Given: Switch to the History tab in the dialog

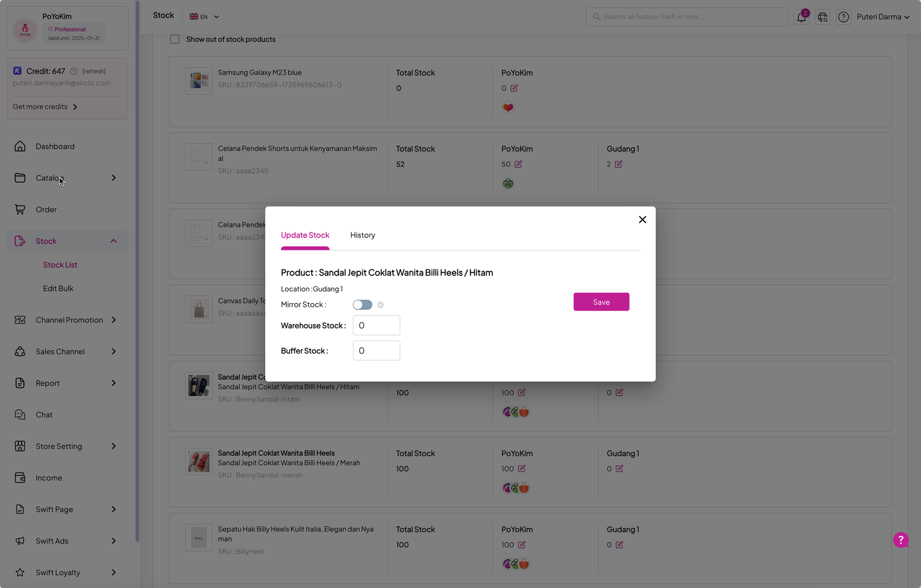Looking at the screenshot, I should click(x=362, y=235).
